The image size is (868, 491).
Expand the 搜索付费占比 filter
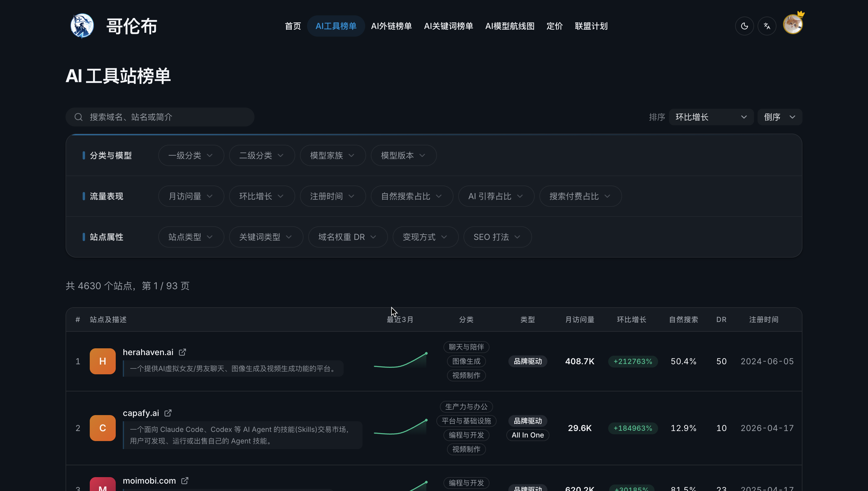pos(580,196)
